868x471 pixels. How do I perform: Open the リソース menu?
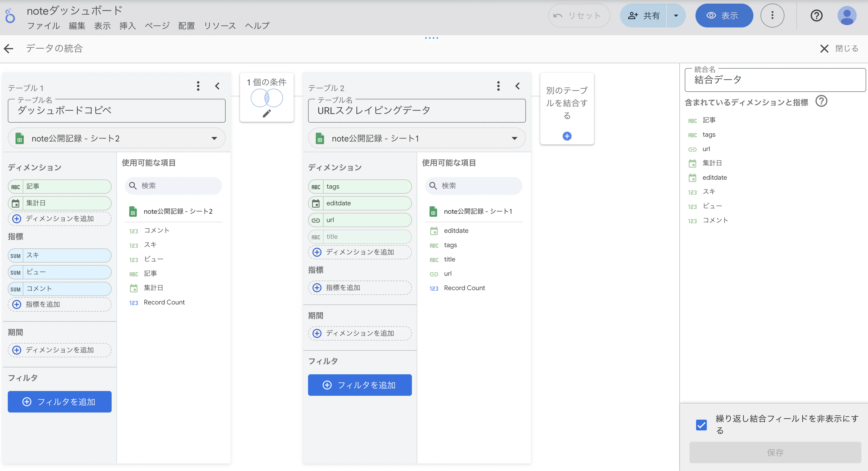pyautogui.click(x=220, y=26)
